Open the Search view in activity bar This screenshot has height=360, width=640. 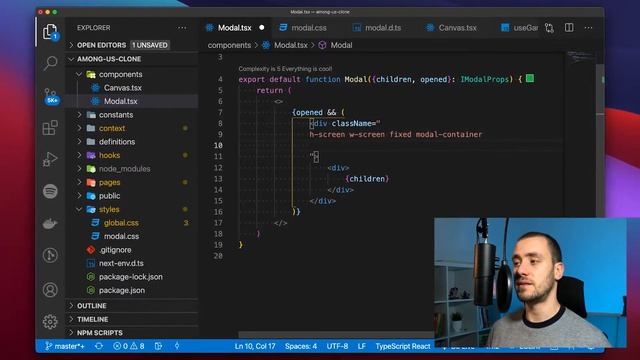click(x=50, y=63)
